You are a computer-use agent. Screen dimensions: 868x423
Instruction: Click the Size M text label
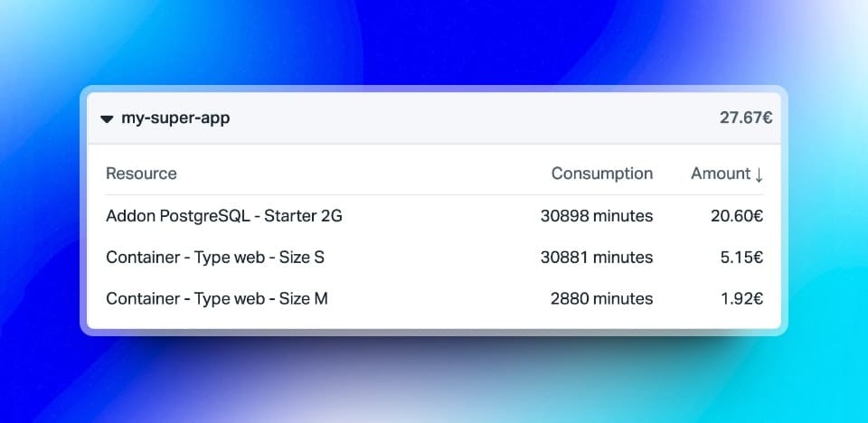[x=304, y=299]
